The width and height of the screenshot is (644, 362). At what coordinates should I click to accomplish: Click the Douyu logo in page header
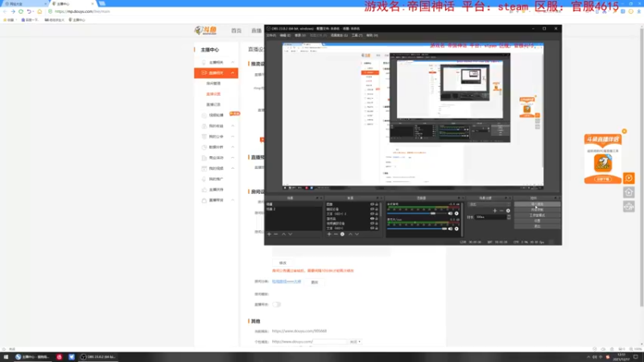pos(205,31)
